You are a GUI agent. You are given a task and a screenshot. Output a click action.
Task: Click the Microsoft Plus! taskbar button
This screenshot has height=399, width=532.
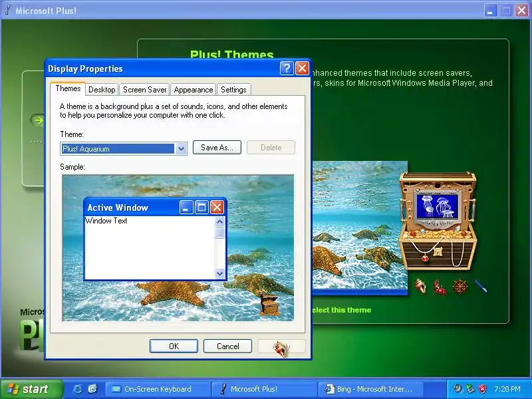tap(263, 389)
